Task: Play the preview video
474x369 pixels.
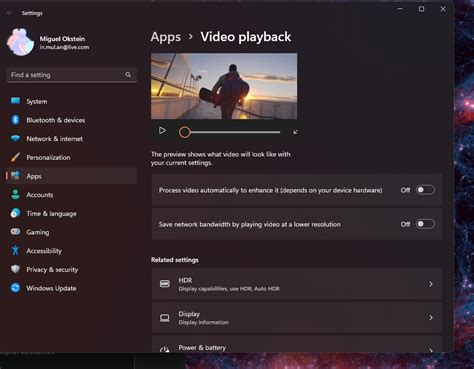Action: tap(162, 131)
